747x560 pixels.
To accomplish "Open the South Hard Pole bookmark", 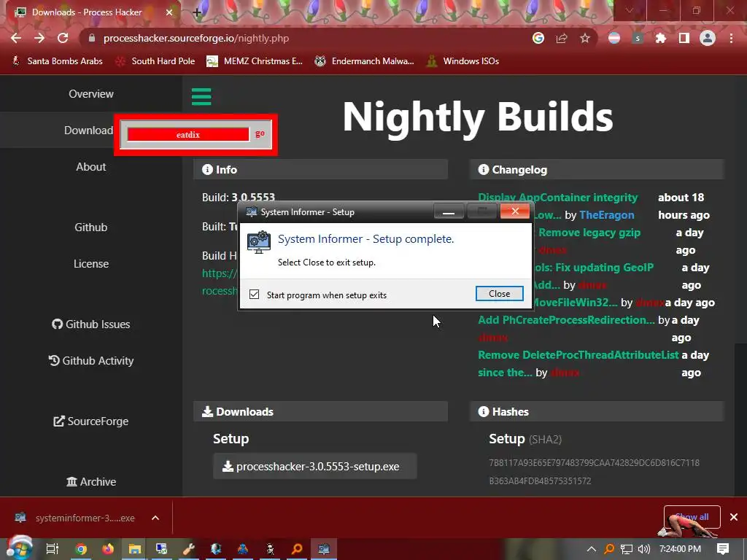I will (x=156, y=61).
